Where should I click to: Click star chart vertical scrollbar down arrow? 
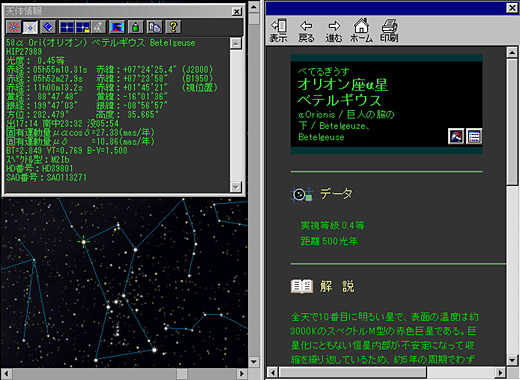coord(254,362)
